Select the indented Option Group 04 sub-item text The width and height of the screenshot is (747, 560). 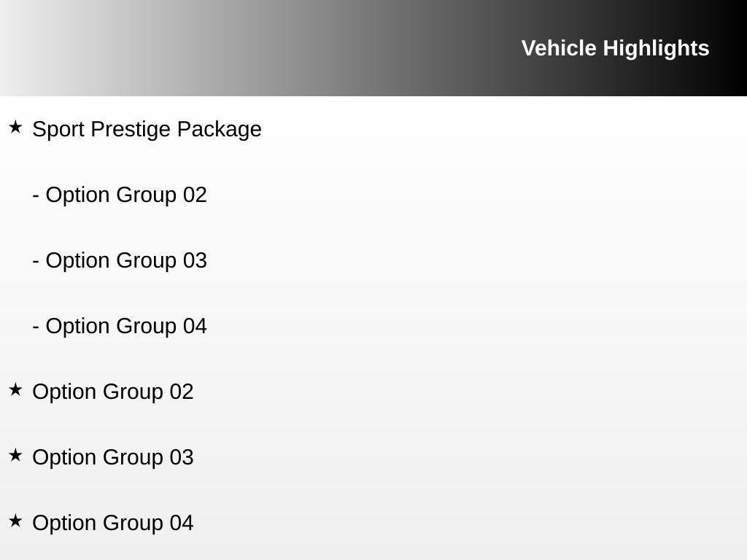[x=126, y=326]
